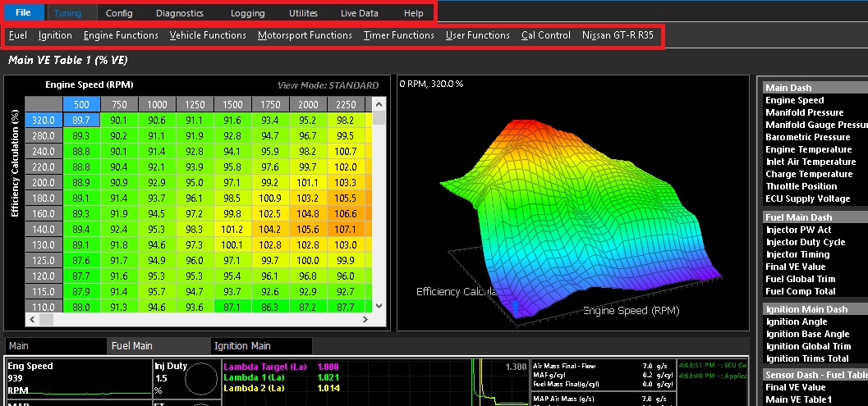Click the VE table scroll-left arrow
Image resolution: width=868 pixels, height=406 pixels.
[x=31, y=319]
